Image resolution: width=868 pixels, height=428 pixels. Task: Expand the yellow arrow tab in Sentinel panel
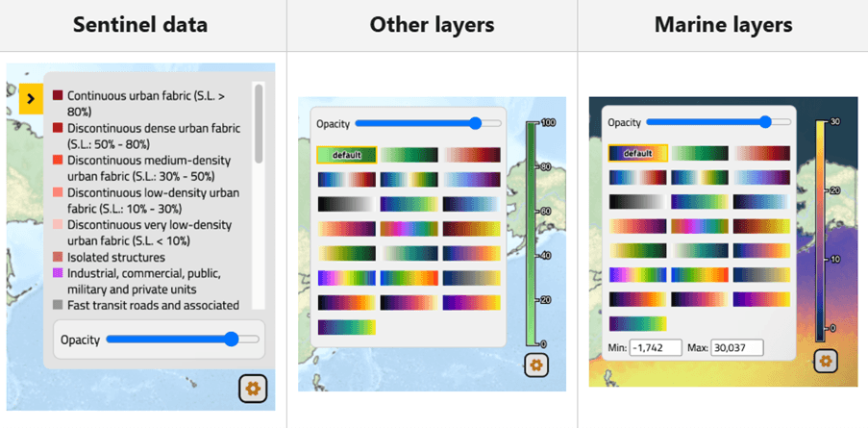(x=31, y=98)
